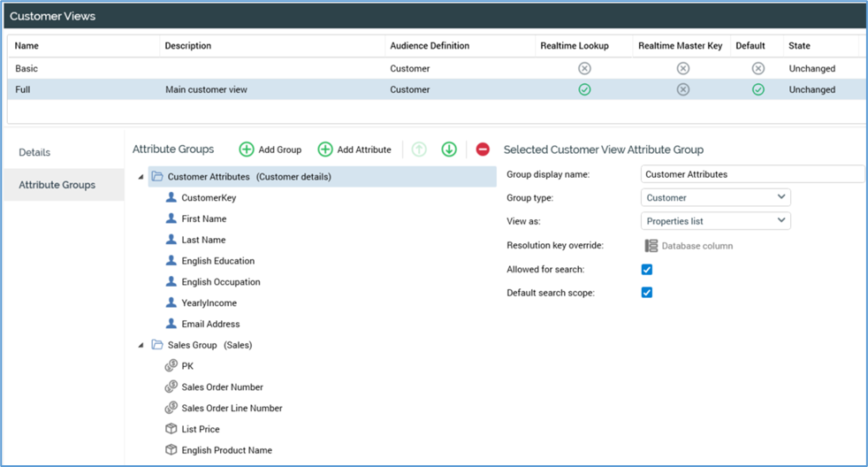Screen dimensions: 868x467
Task: Open the Group type dropdown
Action: pyautogui.click(x=715, y=198)
